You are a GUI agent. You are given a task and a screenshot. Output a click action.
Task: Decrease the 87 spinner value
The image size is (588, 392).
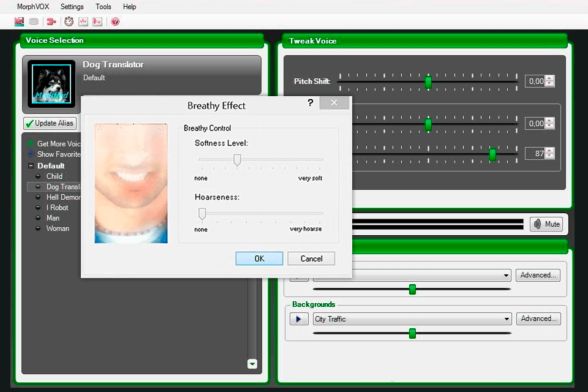pos(549,156)
